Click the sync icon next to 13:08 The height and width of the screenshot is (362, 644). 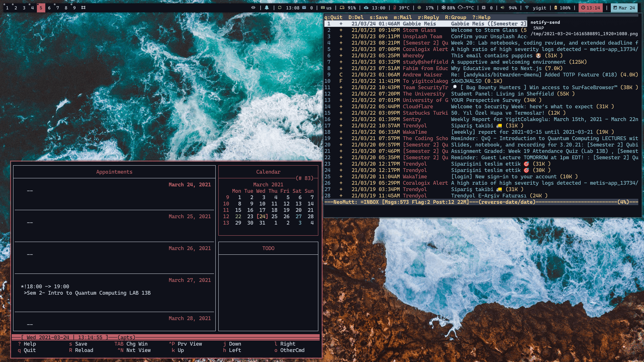pos(280,8)
